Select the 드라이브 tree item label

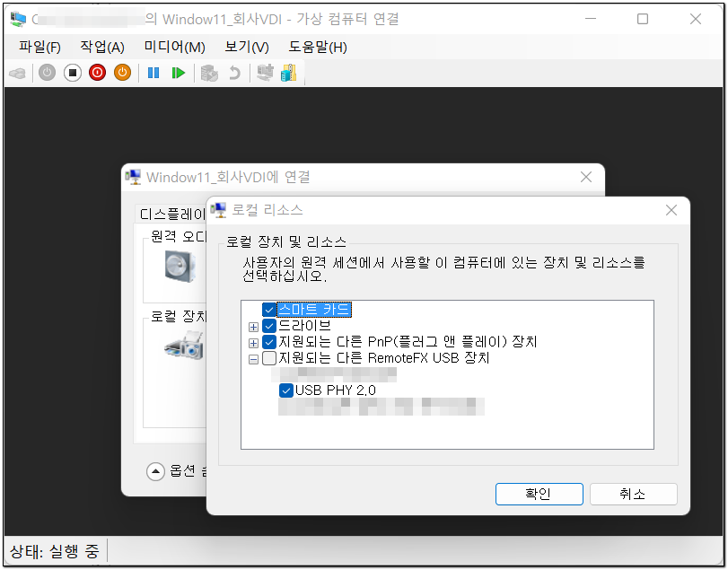pyautogui.click(x=304, y=326)
